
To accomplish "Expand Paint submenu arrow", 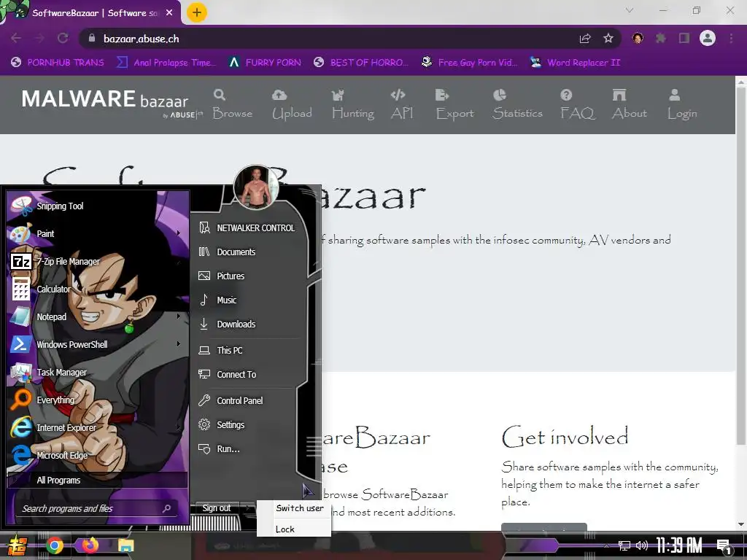I will [179, 233].
